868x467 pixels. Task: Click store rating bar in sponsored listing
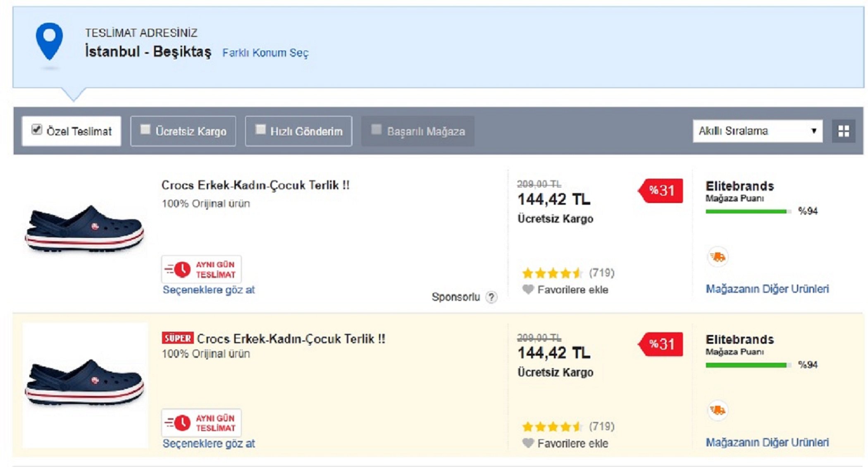coord(748,211)
